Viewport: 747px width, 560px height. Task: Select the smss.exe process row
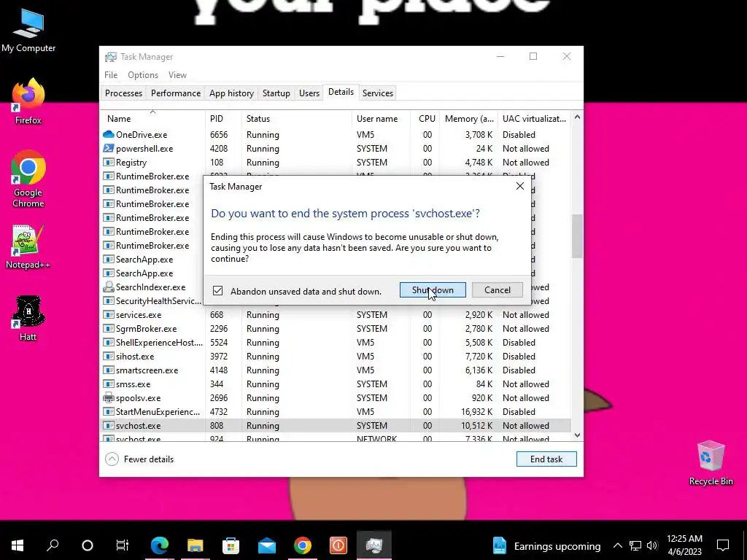(336, 384)
